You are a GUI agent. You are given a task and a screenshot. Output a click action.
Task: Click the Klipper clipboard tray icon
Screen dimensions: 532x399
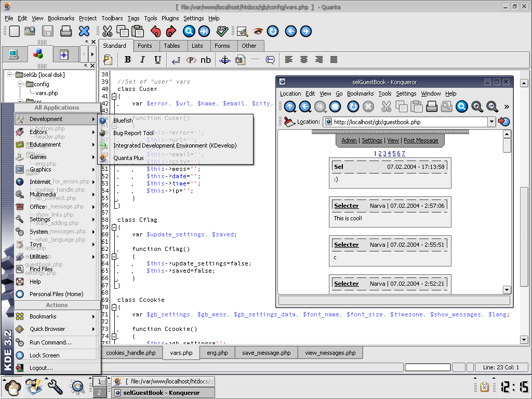(x=484, y=387)
